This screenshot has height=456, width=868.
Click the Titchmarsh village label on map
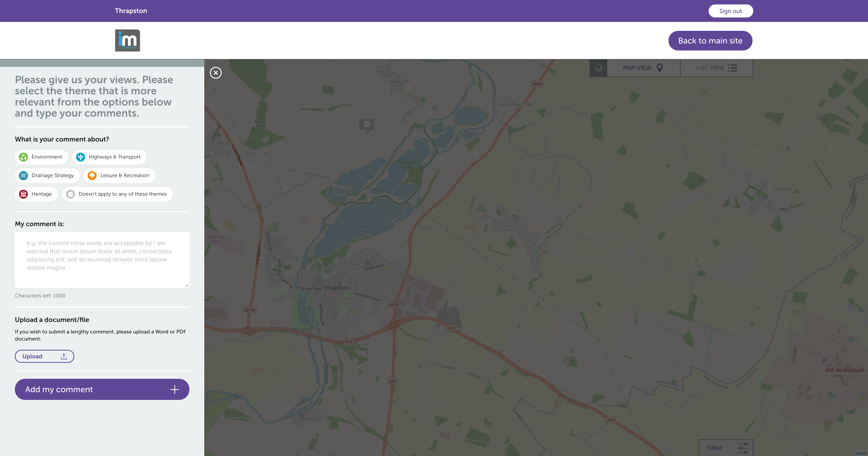[x=503, y=230]
